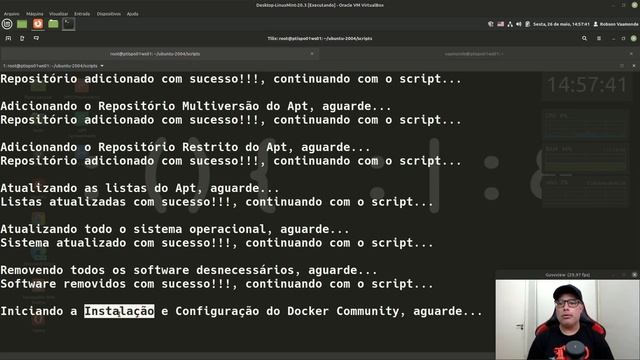Open the Arquivo VirtualBox menu
Image resolution: width=640 pixels, height=360 pixels.
(x=11, y=14)
